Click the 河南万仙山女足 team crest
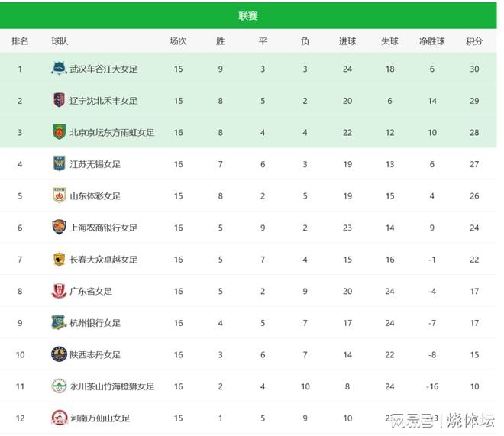 (x=60, y=418)
